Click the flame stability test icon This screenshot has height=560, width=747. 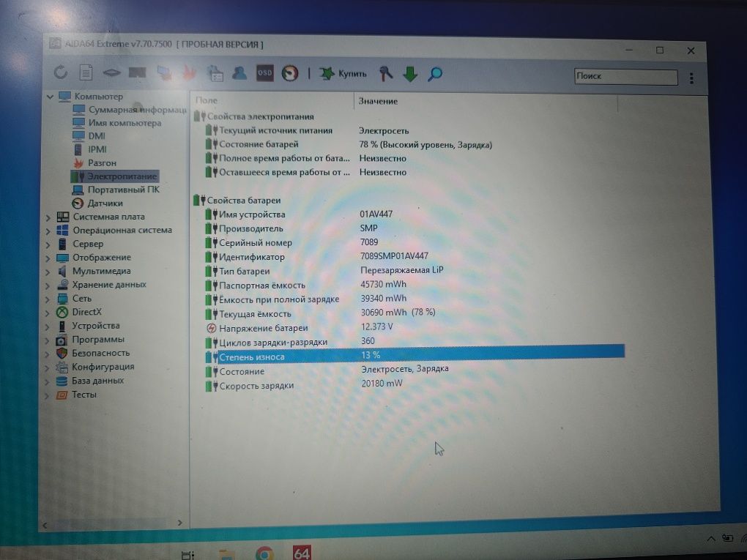pos(189,73)
